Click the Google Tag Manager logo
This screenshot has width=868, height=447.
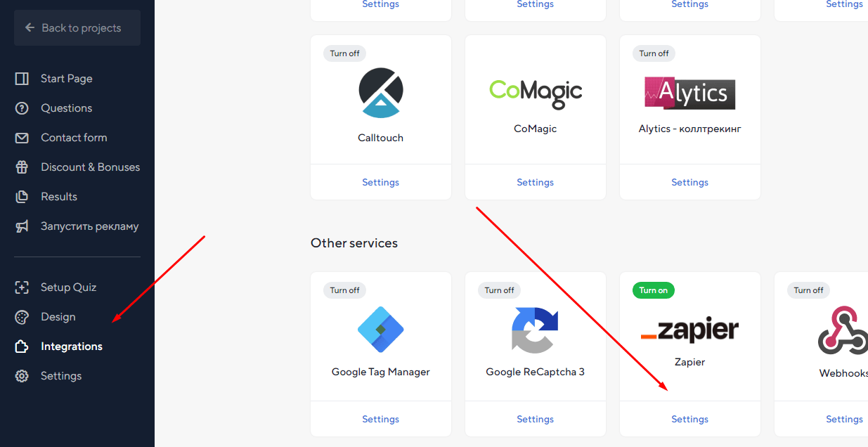click(381, 330)
